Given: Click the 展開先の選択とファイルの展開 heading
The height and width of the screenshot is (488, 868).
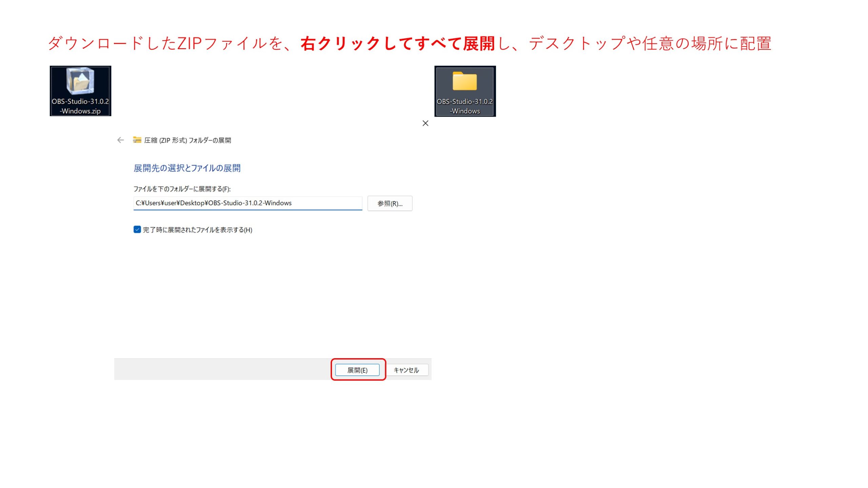Looking at the screenshot, I should pos(187,168).
